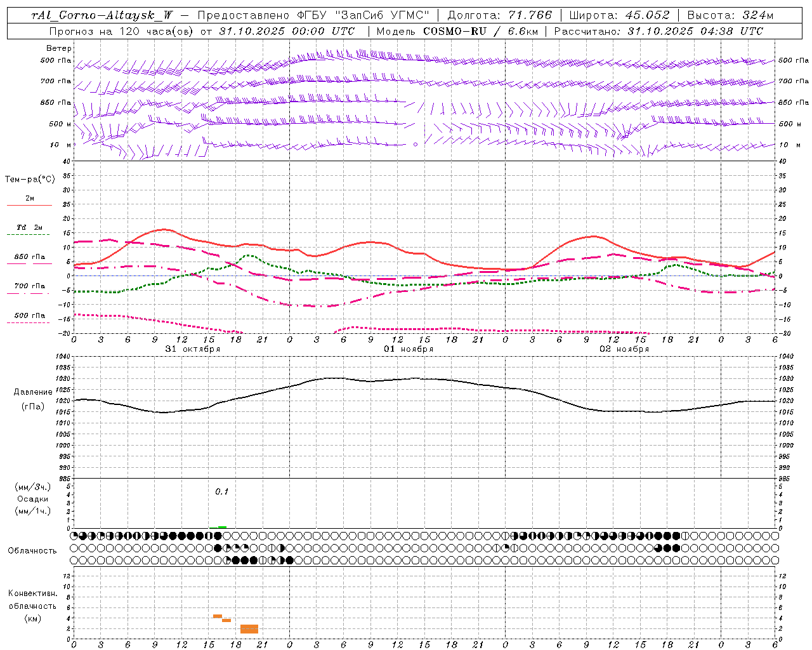
Task: Click the model label "COSMO-RU / 6.6км"
Action: coord(480,31)
